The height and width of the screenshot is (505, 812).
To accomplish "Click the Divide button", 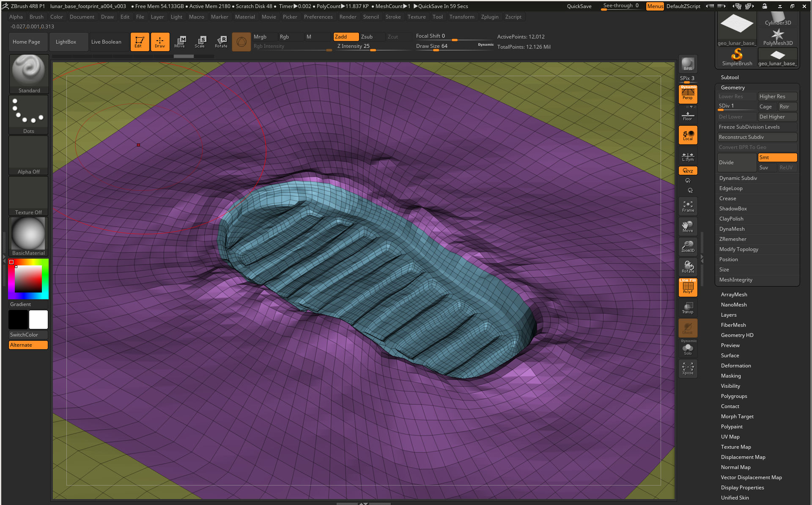I will pos(736,163).
